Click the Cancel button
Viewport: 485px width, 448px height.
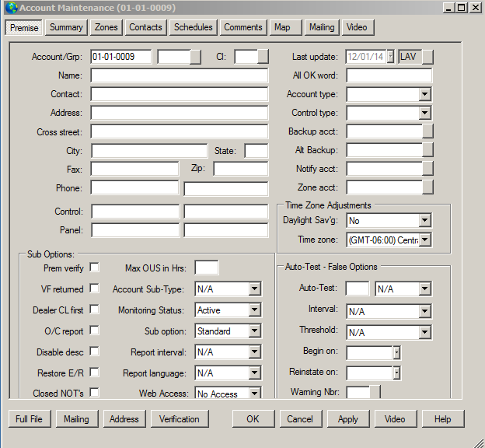pyautogui.click(x=300, y=419)
